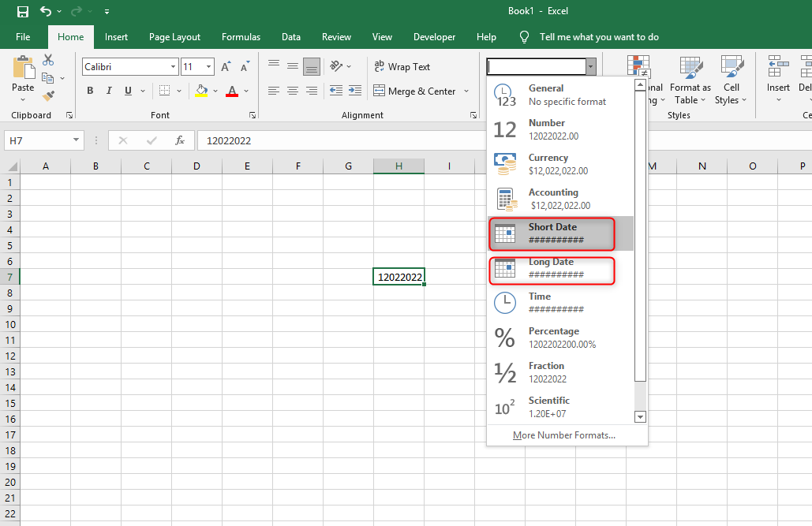Click the Center align icon
Viewport: 812px width, 526px height.
(x=293, y=91)
